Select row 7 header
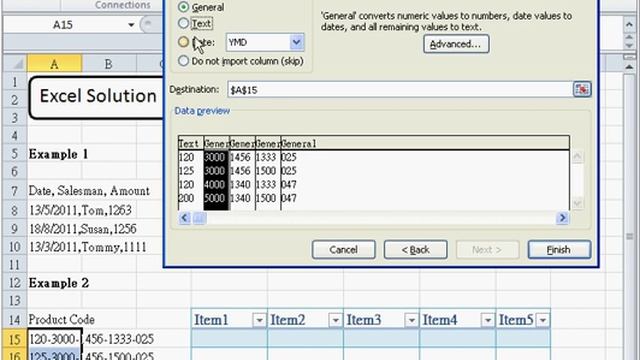640x360 pixels. coord(15,191)
